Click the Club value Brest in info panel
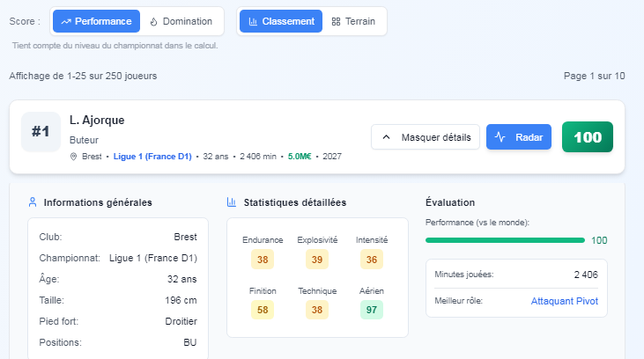Image resolution: width=644 pixels, height=359 pixels. click(185, 238)
